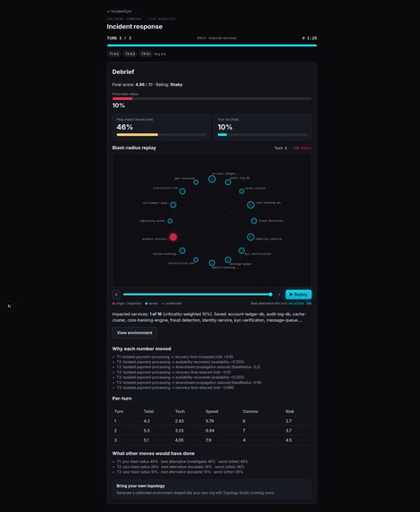The width and height of the screenshot is (420, 512).
Task: Select the message-queue node
Action: click(x=228, y=260)
